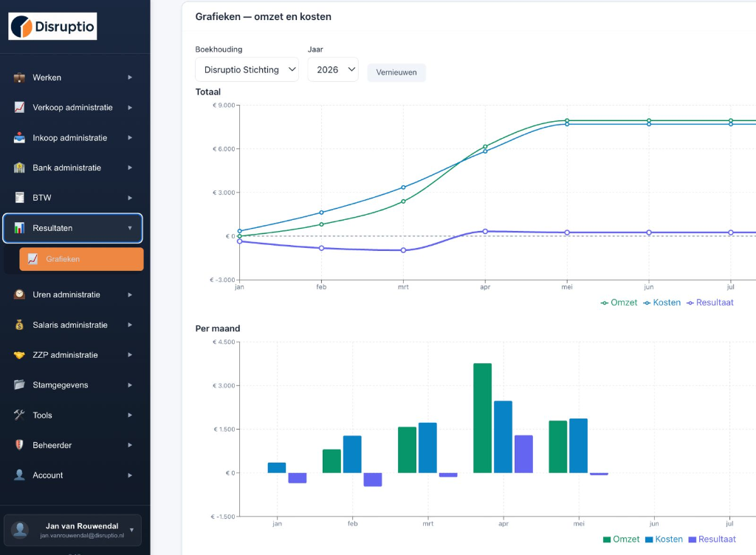Click the blue January Kosten bar

277,467
